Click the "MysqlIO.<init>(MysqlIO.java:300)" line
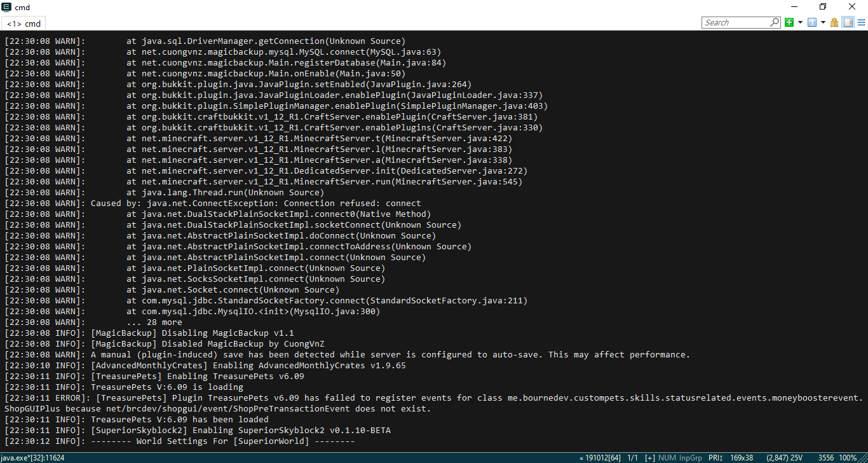 (x=192, y=312)
